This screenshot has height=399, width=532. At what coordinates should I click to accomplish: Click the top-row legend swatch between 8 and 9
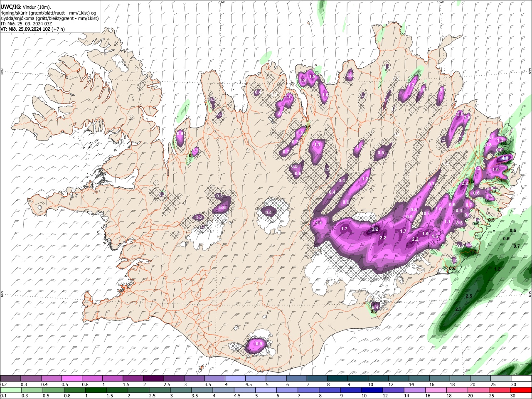337,379
